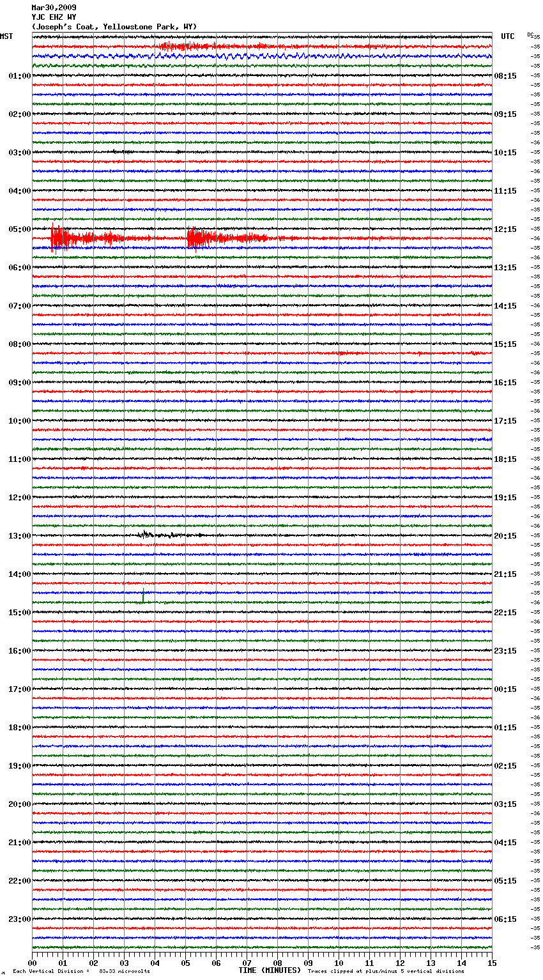
Task: Select the 08:00 MST time label
Action: (20, 344)
